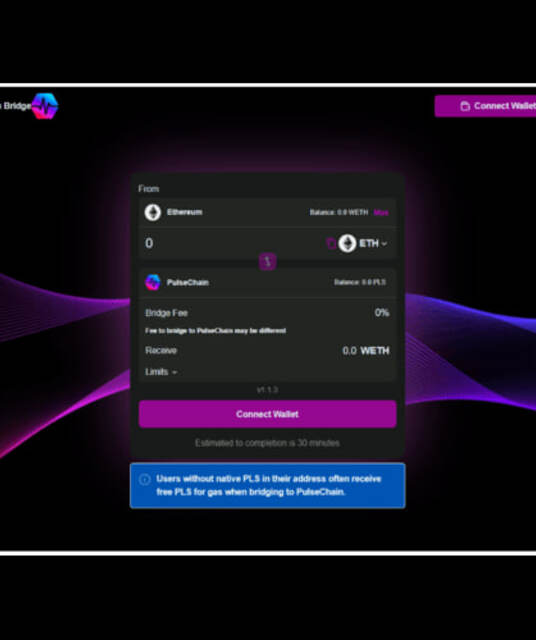This screenshot has height=640, width=536.
Task: Click the ETH token coin icon
Action: (x=347, y=243)
